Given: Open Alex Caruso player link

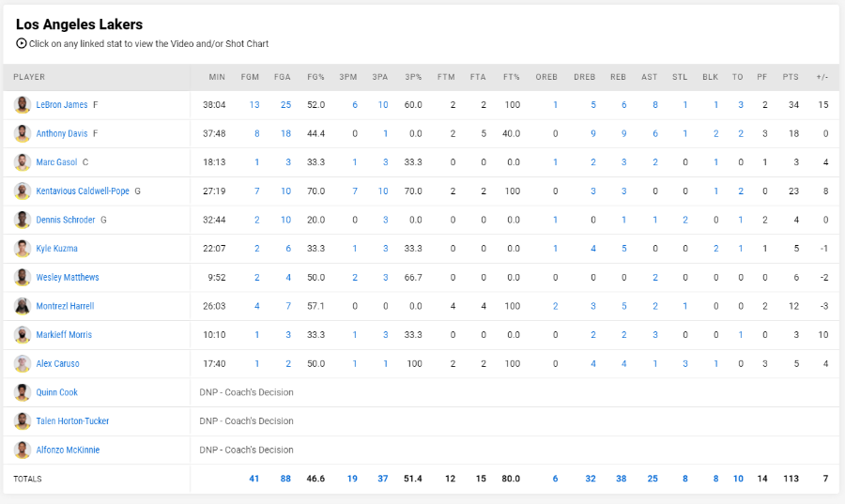Looking at the screenshot, I should [x=57, y=363].
